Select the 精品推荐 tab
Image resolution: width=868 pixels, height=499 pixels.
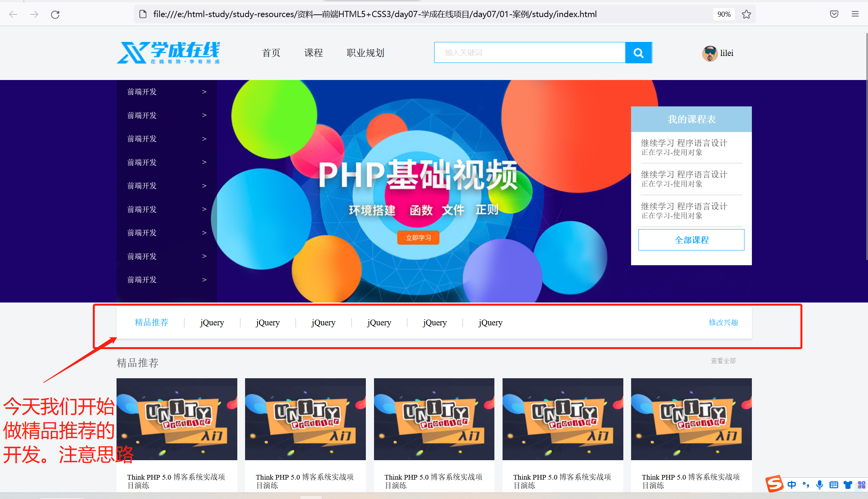click(151, 322)
